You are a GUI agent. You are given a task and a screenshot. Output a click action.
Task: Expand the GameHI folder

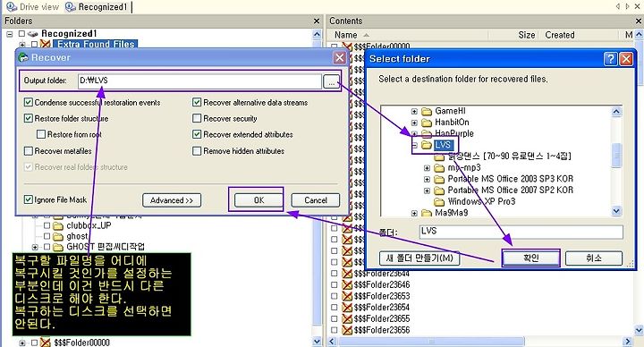[414, 111]
